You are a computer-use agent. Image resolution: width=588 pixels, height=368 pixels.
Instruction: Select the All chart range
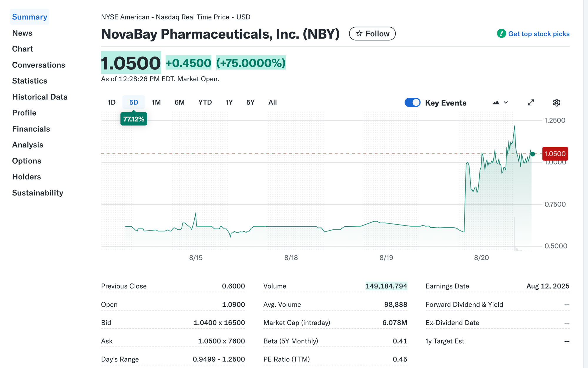[273, 102]
